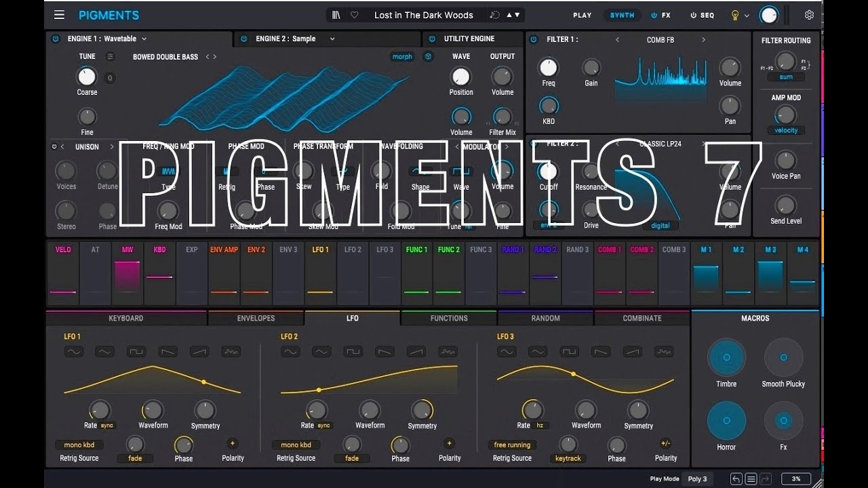
Task: Open the Poly 3 play mode dropdown
Action: click(x=698, y=479)
